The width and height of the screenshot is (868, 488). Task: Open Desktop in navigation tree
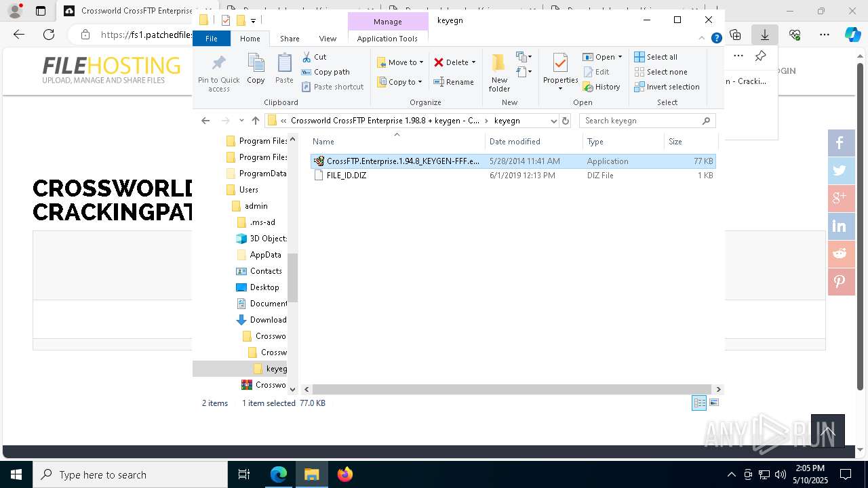click(264, 287)
